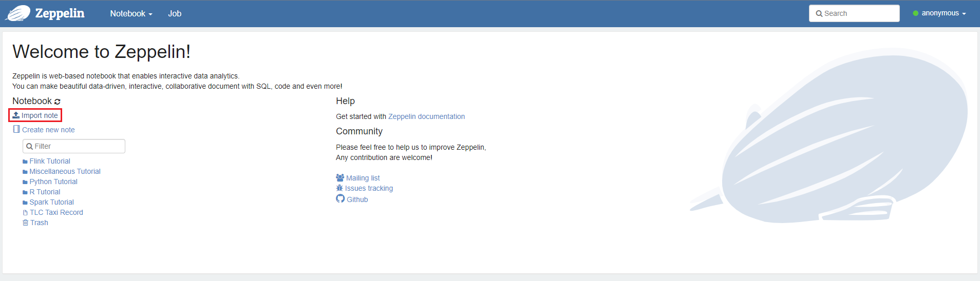The width and height of the screenshot is (980, 281).
Task: Click the Flink Tutorial folder icon
Action: point(25,162)
